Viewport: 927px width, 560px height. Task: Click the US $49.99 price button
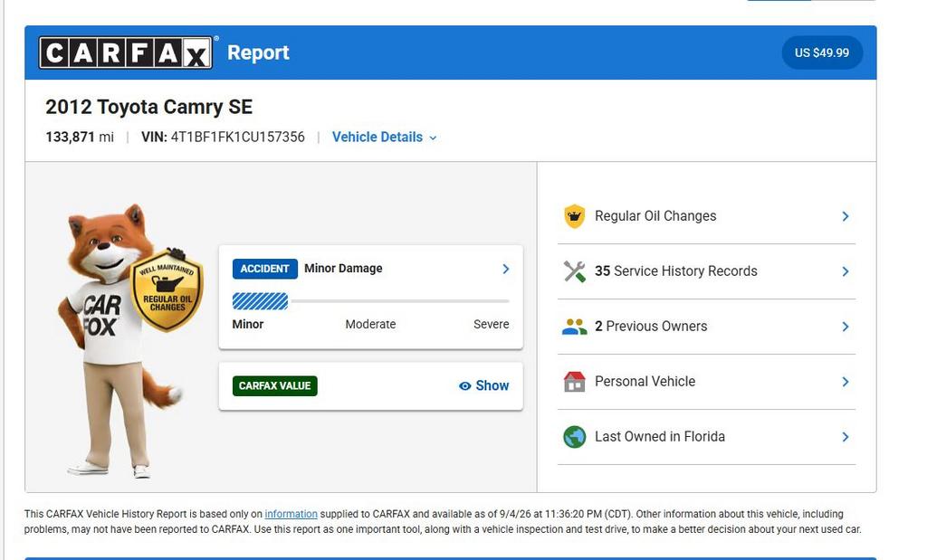[822, 52]
